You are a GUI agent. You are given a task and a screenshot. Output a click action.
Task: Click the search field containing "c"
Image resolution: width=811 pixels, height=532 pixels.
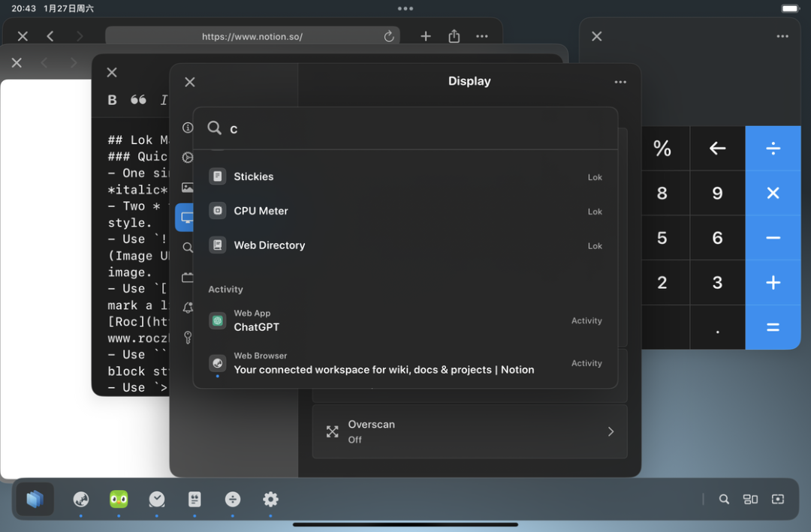pyautogui.click(x=405, y=128)
